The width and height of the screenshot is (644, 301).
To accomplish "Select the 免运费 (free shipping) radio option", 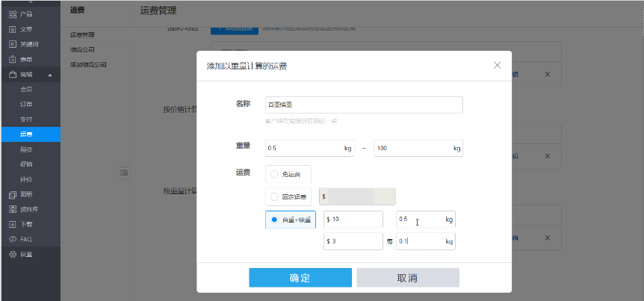I will pos(274,174).
